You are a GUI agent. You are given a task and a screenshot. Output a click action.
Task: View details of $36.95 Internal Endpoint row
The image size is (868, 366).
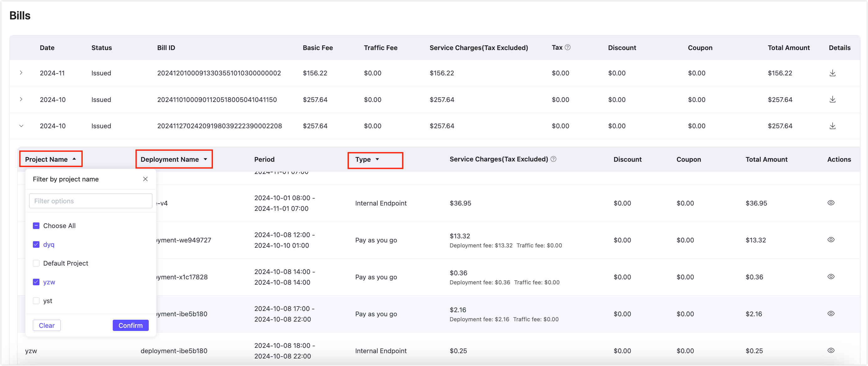pyautogui.click(x=831, y=203)
